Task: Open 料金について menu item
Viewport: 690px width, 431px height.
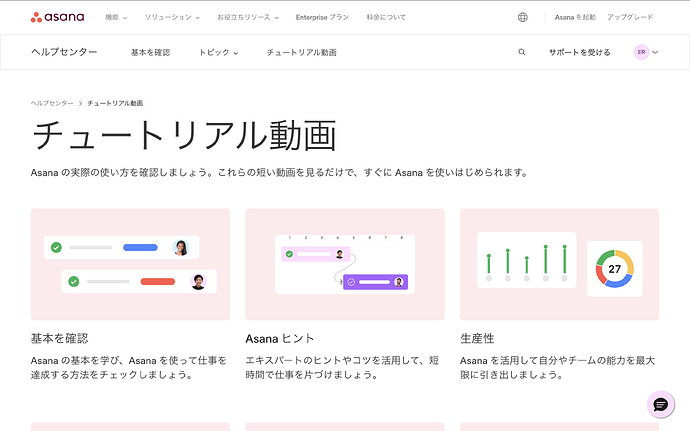Action: pyautogui.click(x=386, y=17)
